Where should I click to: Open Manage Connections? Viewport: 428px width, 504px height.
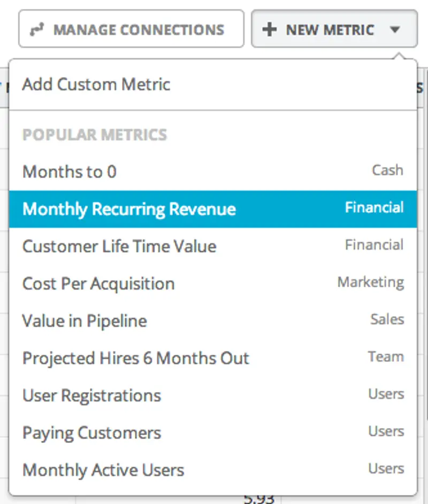[x=131, y=29]
